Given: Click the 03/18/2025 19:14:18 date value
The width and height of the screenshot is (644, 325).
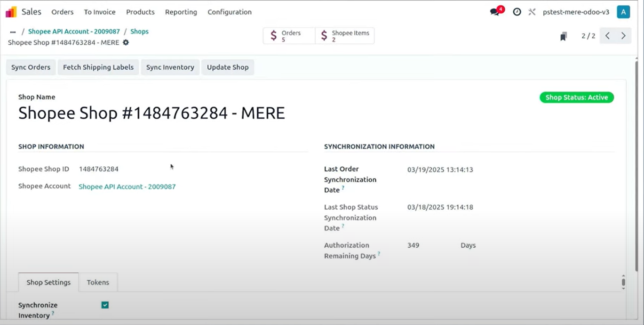Looking at the screenshot, I should [x=440, y=207].
